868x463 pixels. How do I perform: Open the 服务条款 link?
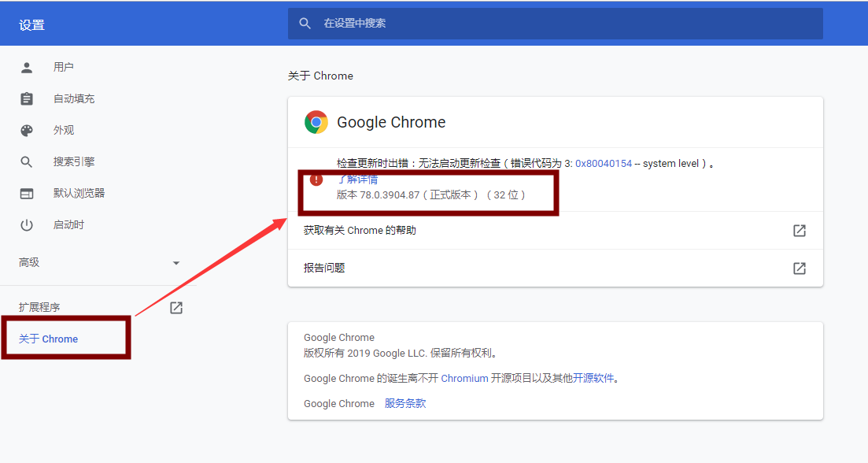[405, 404]
